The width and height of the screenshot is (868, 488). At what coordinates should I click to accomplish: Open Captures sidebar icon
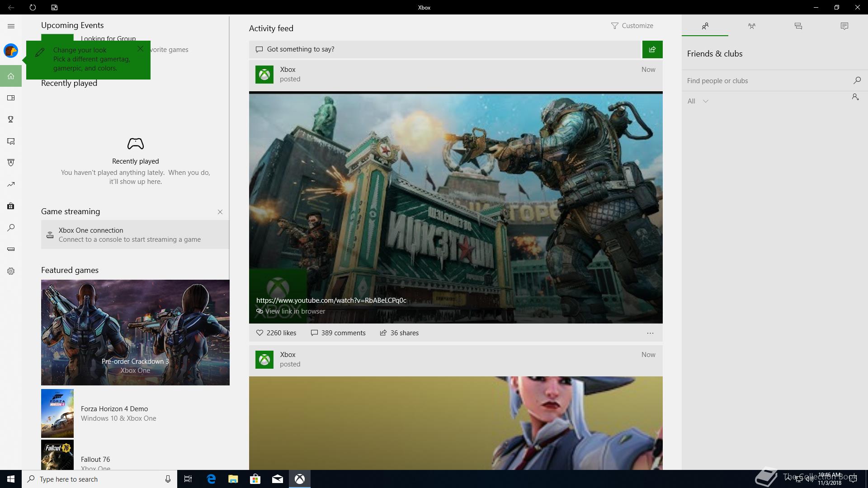tap(11, 141)
